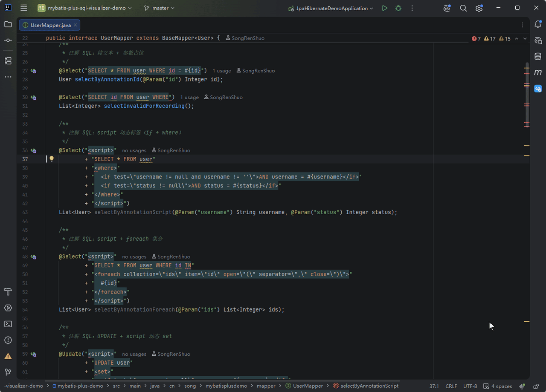Viewport: 546px width, 392px height.
Task: Open the editor tab options menu
Action: point(522,25)
